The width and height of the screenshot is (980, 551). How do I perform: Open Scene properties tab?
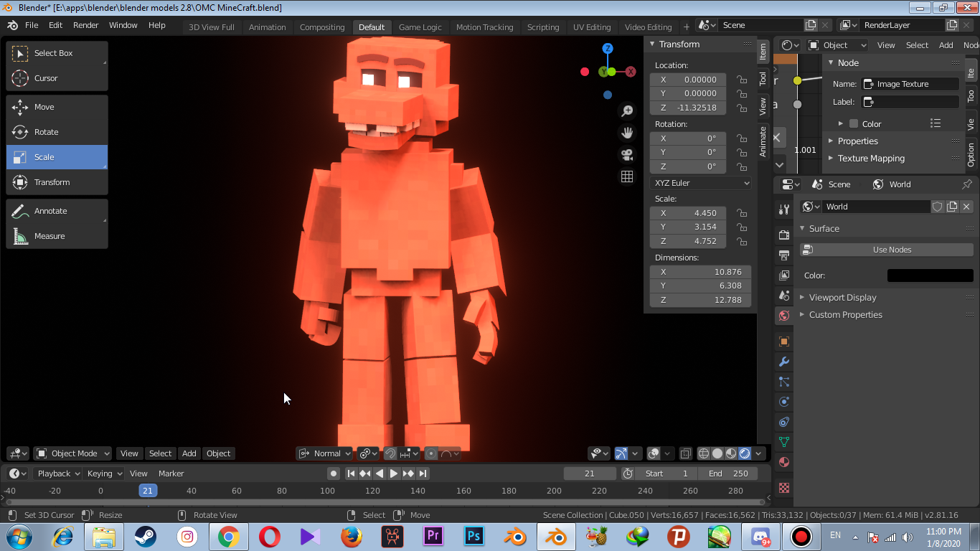783,296
